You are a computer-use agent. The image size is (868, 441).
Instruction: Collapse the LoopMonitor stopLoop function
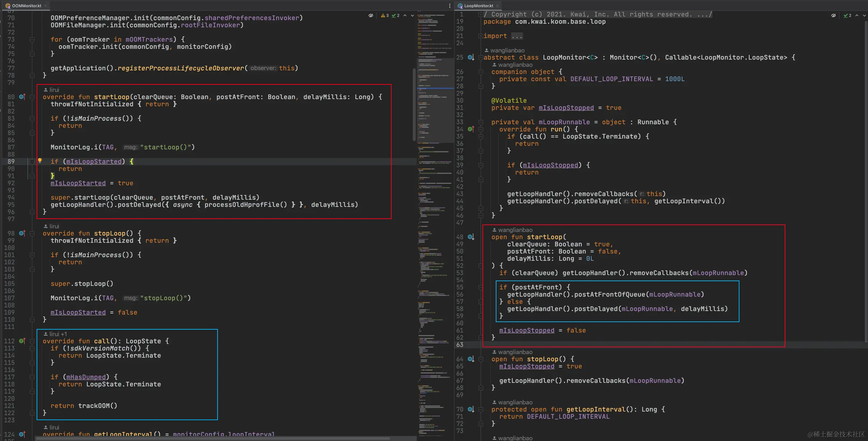coord(480,359)
